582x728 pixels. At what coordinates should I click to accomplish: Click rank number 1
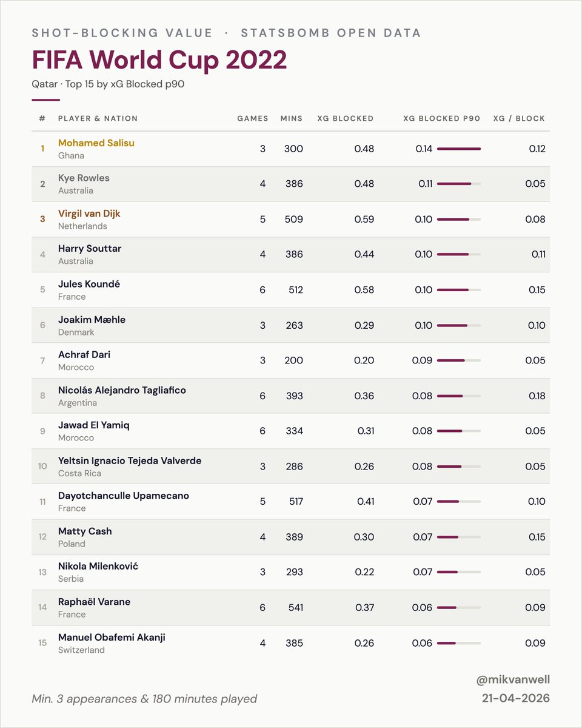(42, 149)
